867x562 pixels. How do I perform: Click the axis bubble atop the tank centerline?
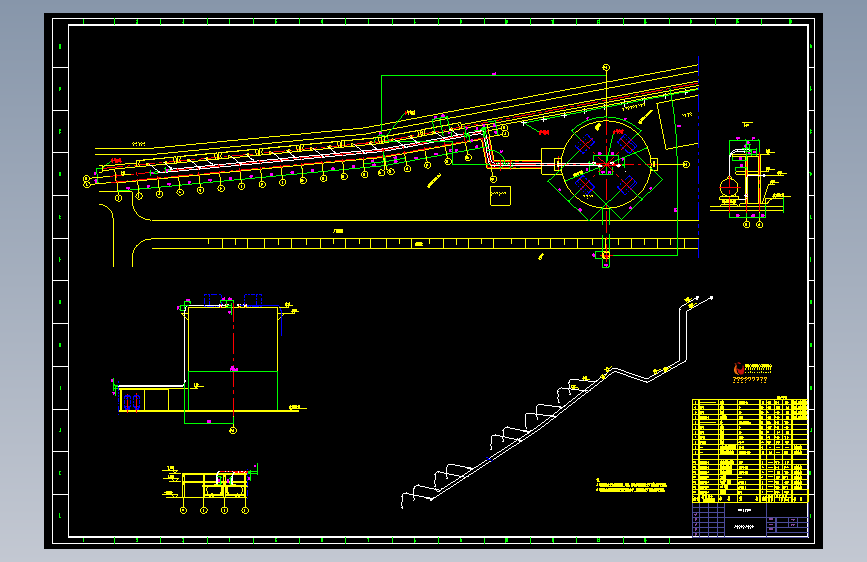(x=606, y=67)
